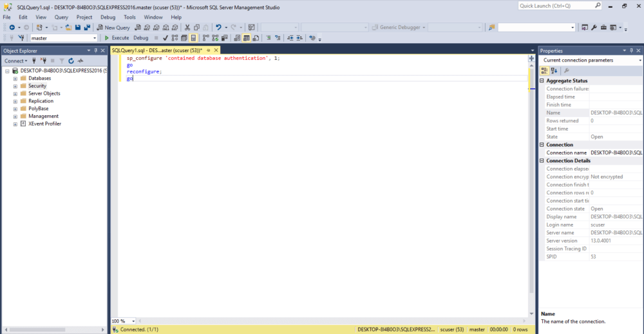Toggle Categorized view in Properties panel
The width and height of the screenshot is (644, 334).
tap(545, 71)
